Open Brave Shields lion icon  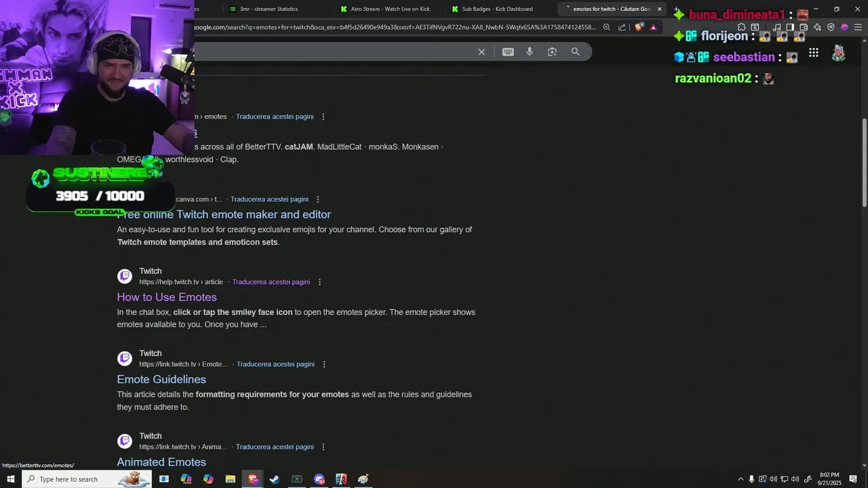tap(638, 27)
